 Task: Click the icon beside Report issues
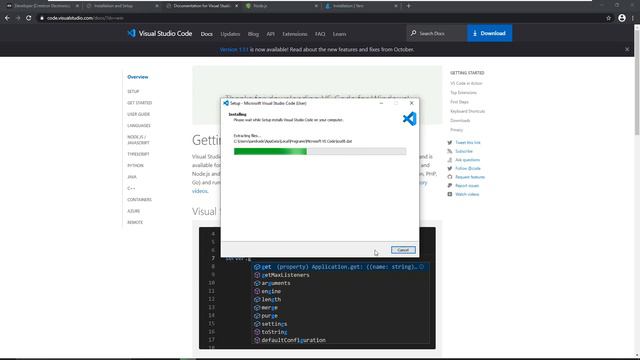[450, 185]
